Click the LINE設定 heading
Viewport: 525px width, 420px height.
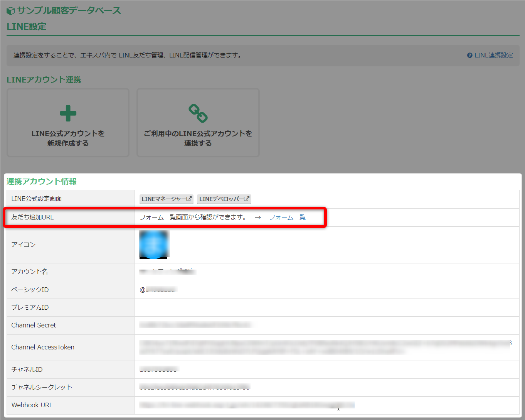[27, 27]
